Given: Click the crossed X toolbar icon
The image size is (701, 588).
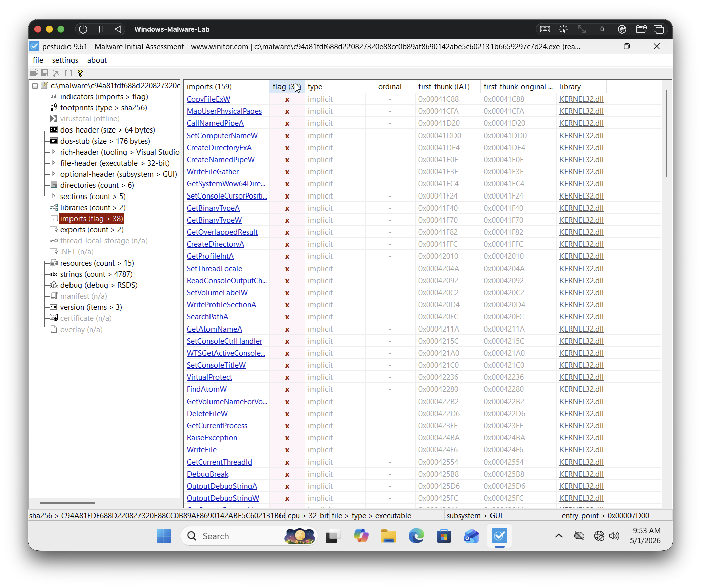Looking at the screenshot, I should tap(57, 73).
